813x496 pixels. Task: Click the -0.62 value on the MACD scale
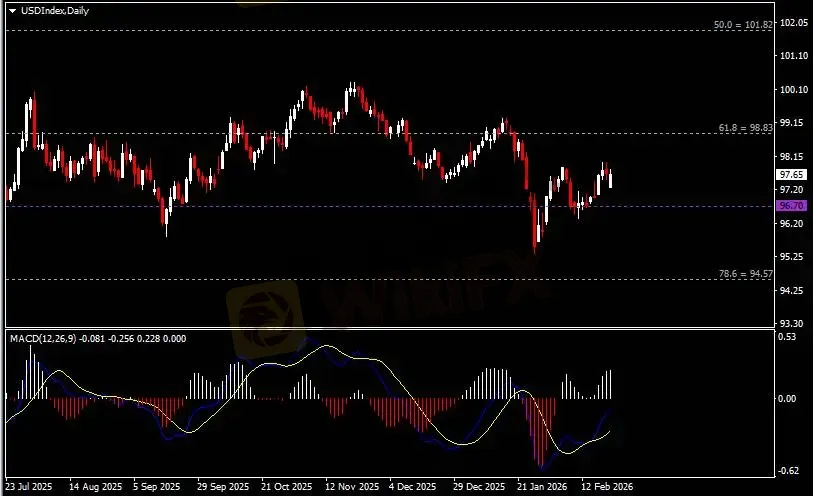[788, 471]
